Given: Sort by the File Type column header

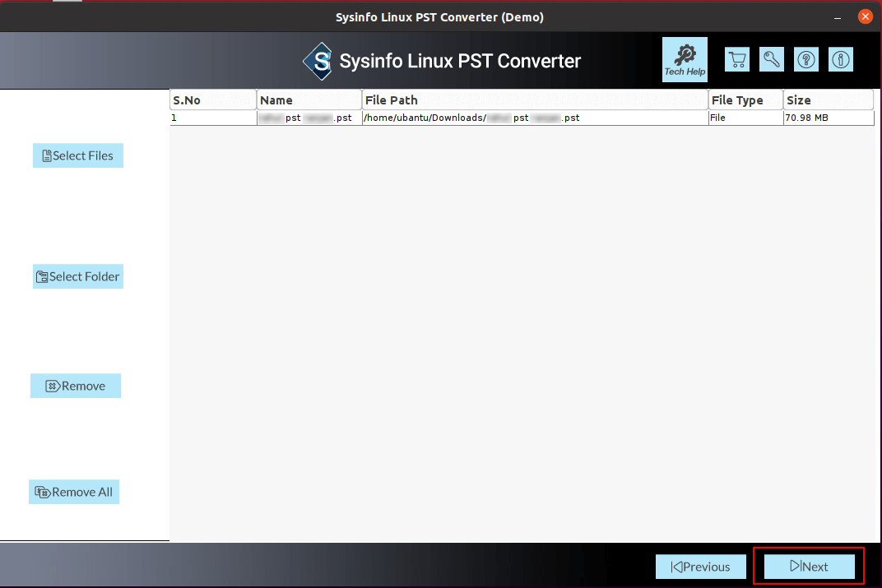Looking at the screenshot, I should (746, 100).
